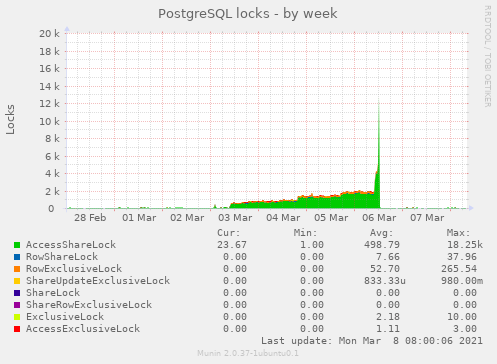Click the lime ExclusiveLock legend swatch
497x364 pixels.
(x=17, y=317)
